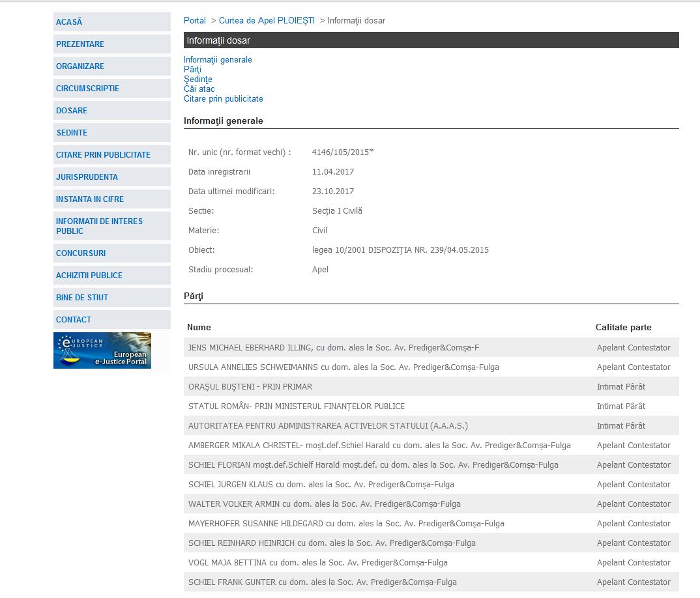Open the BINE DE STIUT menu item
Screen dimensions: 700x598
point(82,298)
